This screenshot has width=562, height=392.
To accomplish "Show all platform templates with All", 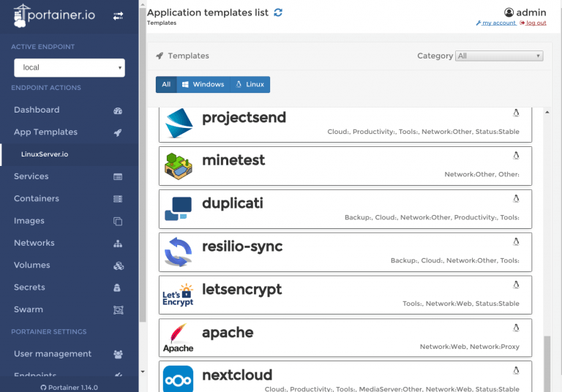I will (x=166, y=85).
